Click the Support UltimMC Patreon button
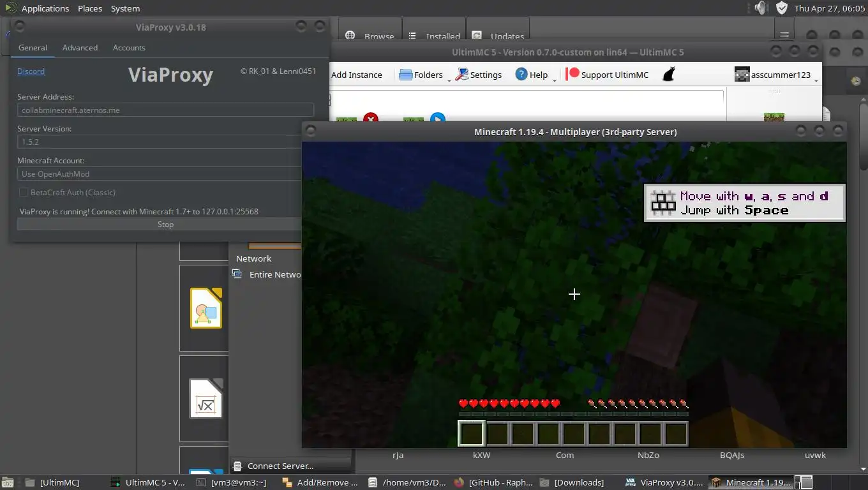Viewport: 868px width, 490px height. pos(608,75)
